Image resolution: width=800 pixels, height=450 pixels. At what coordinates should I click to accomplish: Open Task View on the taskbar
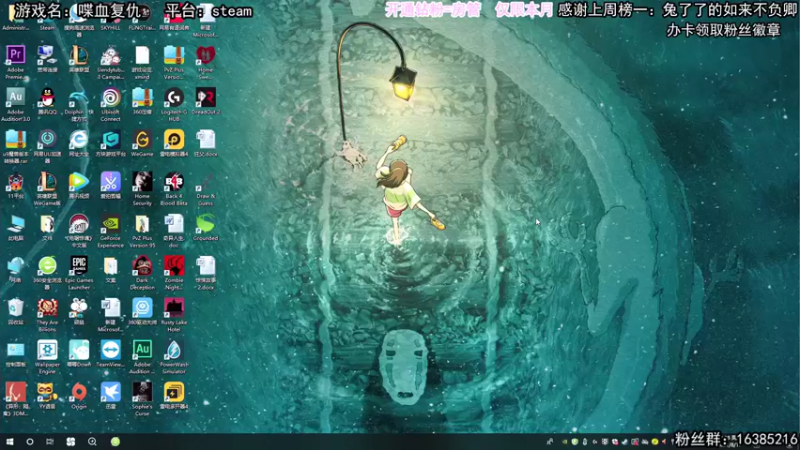coord(49,441)
